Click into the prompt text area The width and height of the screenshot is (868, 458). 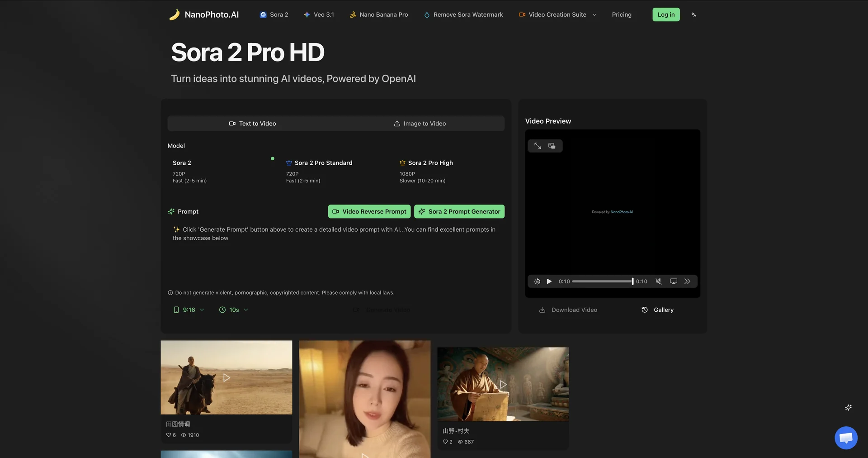pyautogui.click(x=336, y=253)
